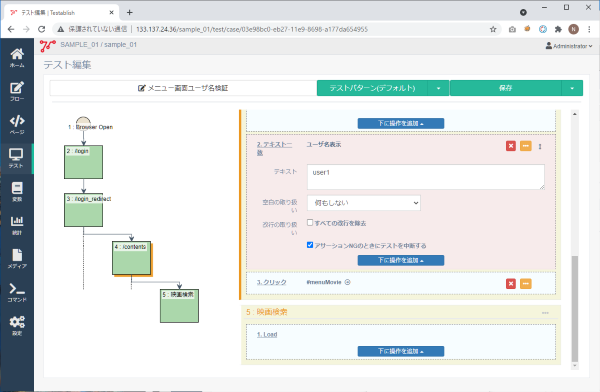Select the テスト編集 Testablish browser tab

click(x=61, y=13)
